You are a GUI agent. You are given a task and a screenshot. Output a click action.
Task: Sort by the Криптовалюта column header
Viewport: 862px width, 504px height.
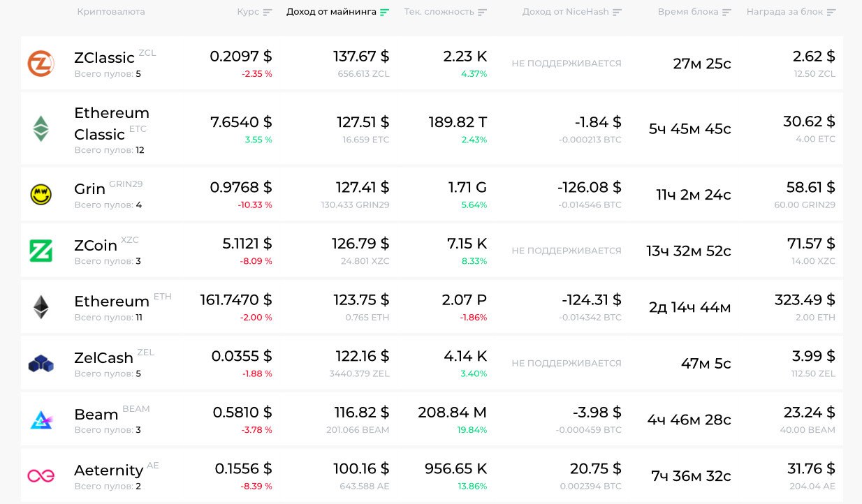111,12
